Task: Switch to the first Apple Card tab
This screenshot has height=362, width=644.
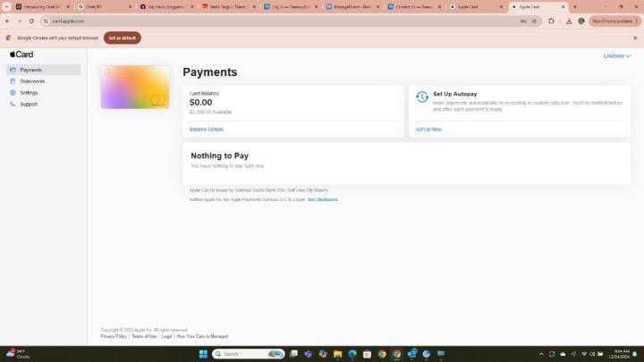Action: coord(476,7)
